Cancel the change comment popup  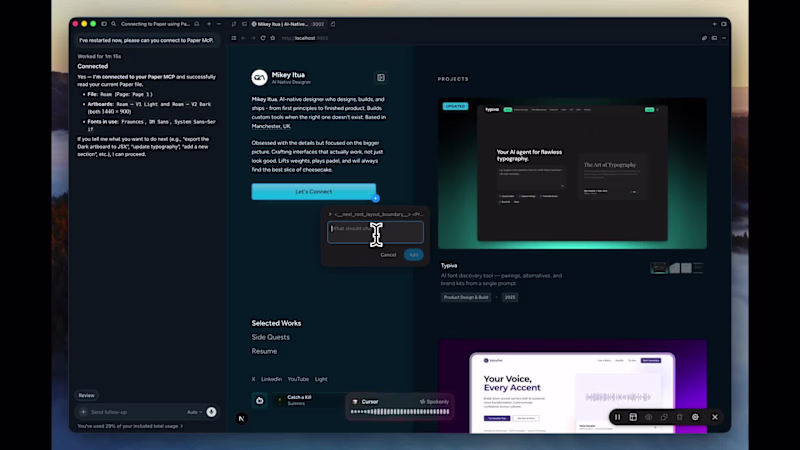click(388, 255)
